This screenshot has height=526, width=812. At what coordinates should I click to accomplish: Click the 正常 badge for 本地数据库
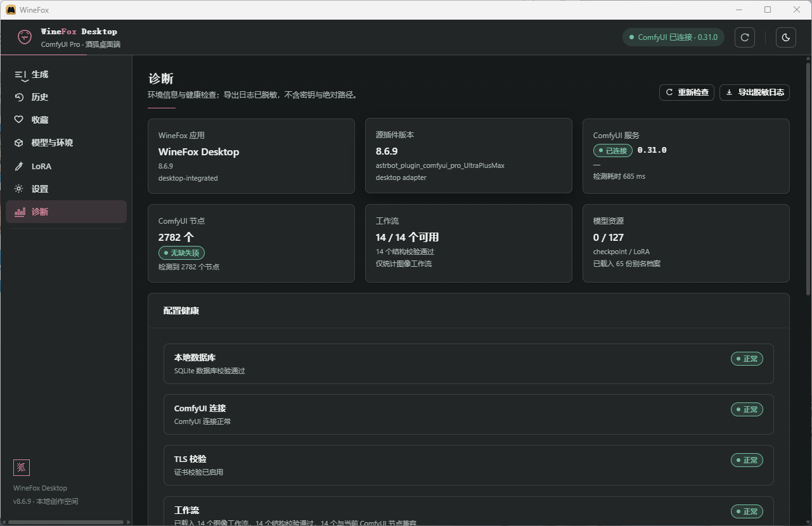click(747, 359)
